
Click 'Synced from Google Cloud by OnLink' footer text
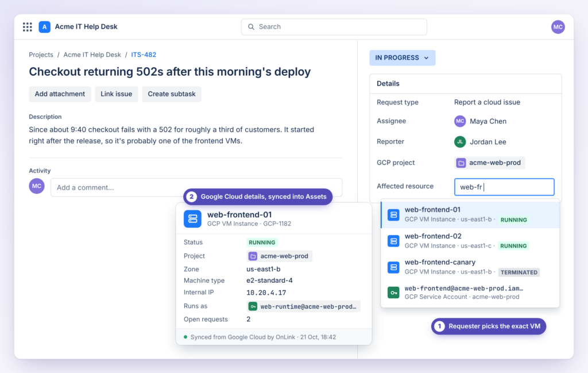[243, 337]
